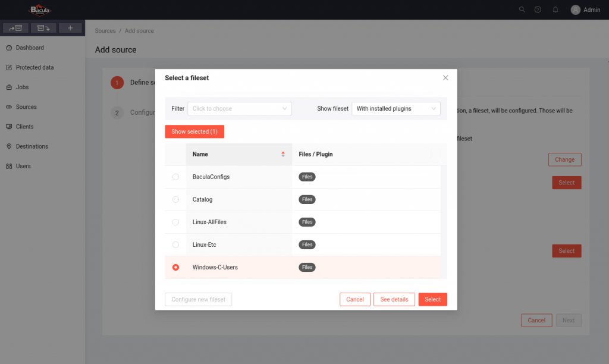Click the Show selected (1) button
Viewport: 609px width, 364px height.
point(194,131)
